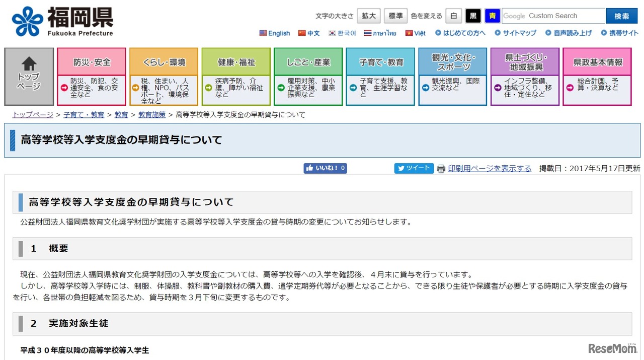Open the 観光・文化・スポーツ menu category
This screenshot has height=360, width=644.
(452, 62)
